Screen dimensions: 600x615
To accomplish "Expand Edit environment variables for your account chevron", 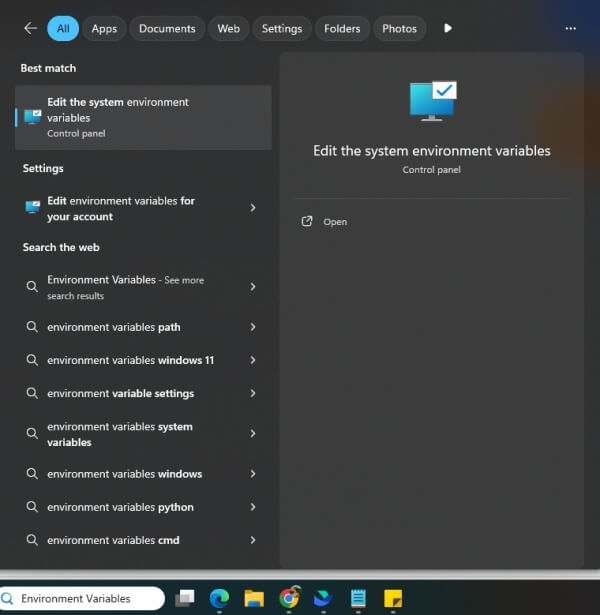I will coord(253,207).
